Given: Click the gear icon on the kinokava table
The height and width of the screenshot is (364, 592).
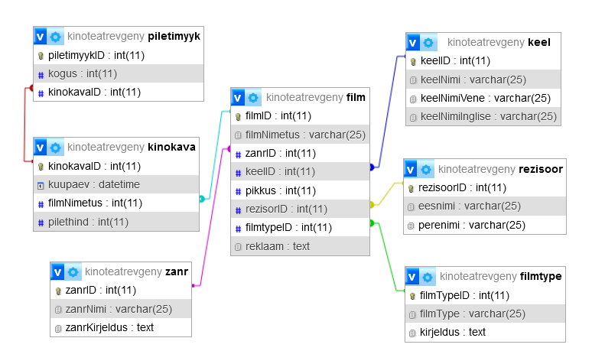Looking at the screenshot, I should pyautogui.click(x=56, y=148).
